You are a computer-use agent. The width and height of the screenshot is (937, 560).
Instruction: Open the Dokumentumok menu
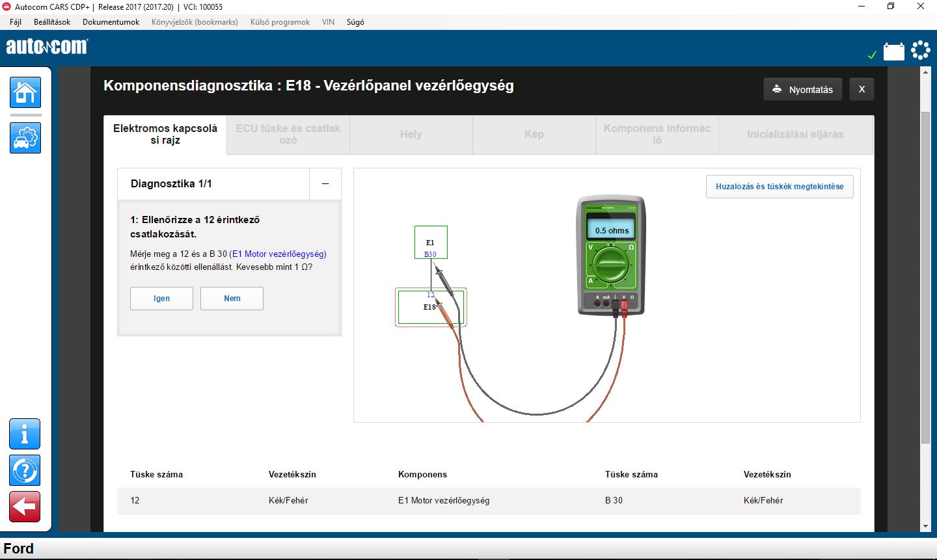point(111,22)
